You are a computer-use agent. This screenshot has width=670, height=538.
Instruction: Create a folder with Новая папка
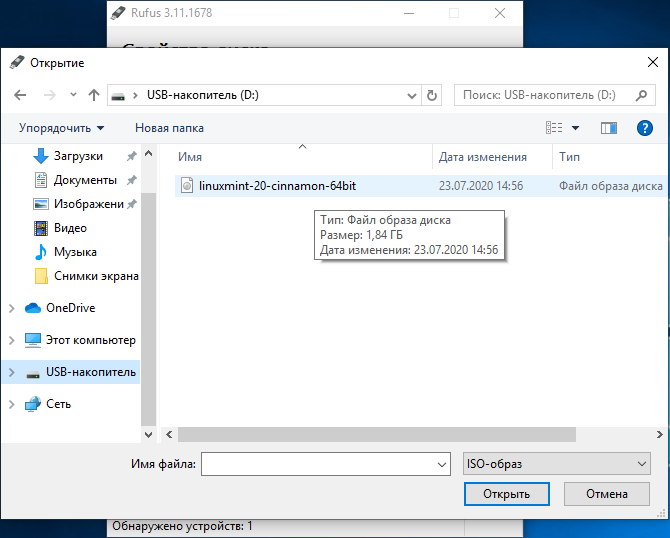[169, 128]
